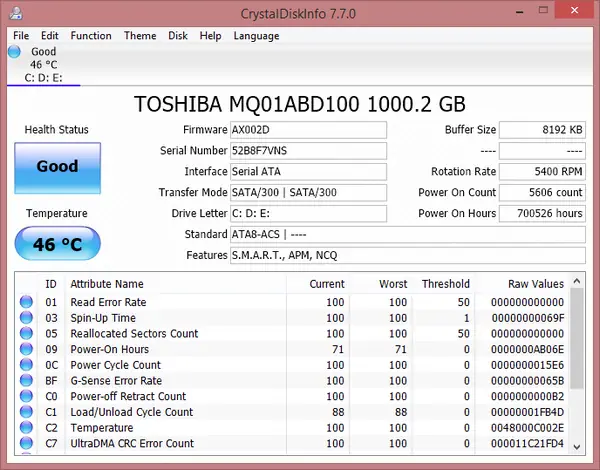Click the Firmware value field
This screenshot has height=470, width=600.
(x=308, y=130)
